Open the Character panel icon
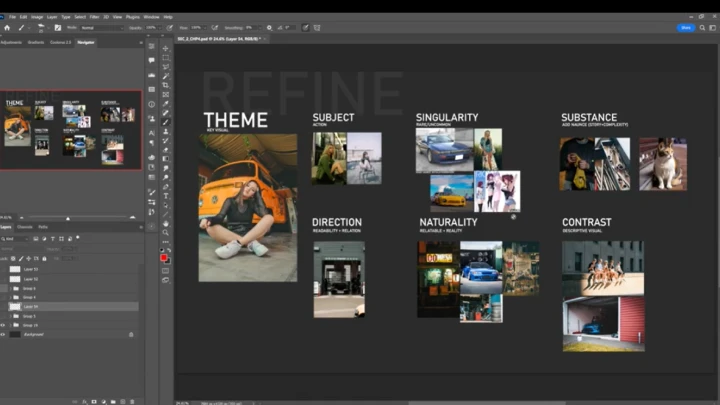The image size is (720, 405). [x=152, y=133]
